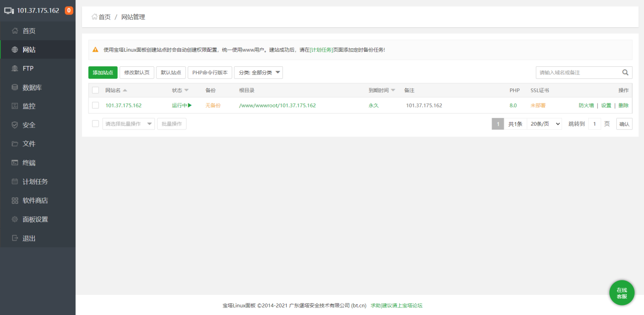The image size is (644, 315).
Task: Open the 状态 column filter arrow
Action: pyautogui.click(x=186, y=90)
